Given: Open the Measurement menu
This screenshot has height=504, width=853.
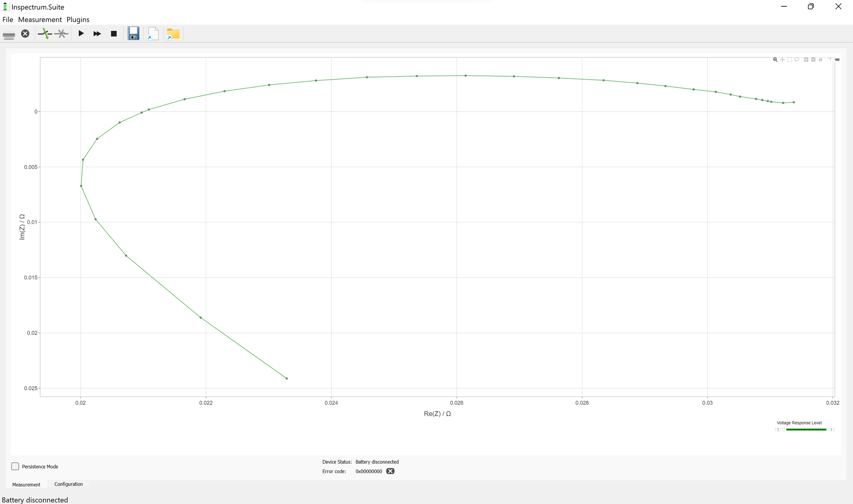Looking at the screenshot, I should click(x=40, y=20).
